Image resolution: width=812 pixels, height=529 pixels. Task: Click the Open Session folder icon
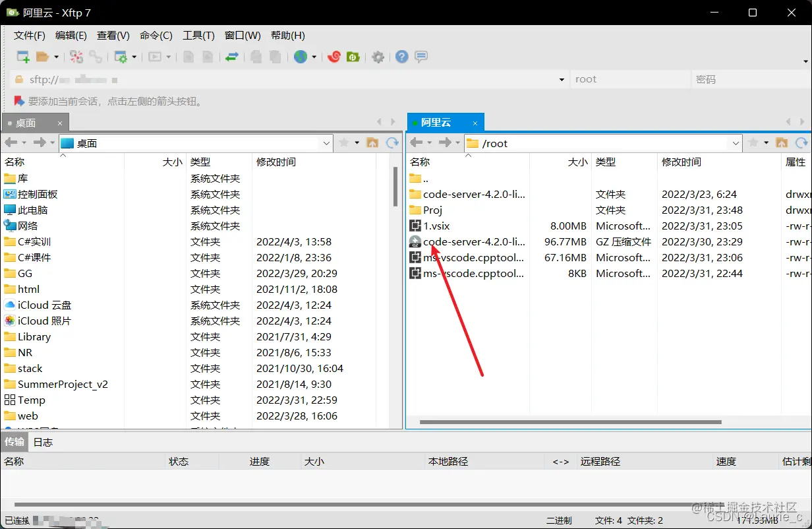43,57
